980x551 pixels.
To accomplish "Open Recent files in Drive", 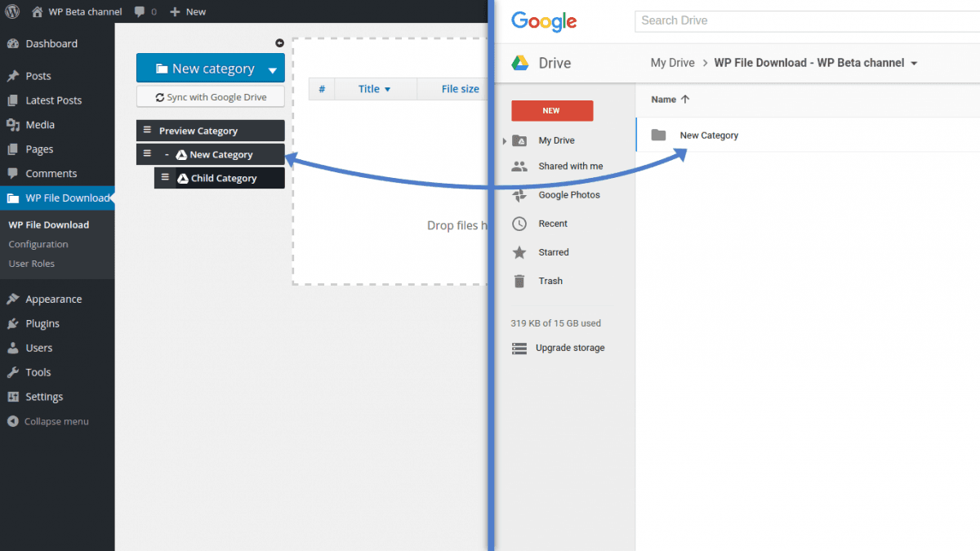I will pyautogui.click(x=552, y=224).
